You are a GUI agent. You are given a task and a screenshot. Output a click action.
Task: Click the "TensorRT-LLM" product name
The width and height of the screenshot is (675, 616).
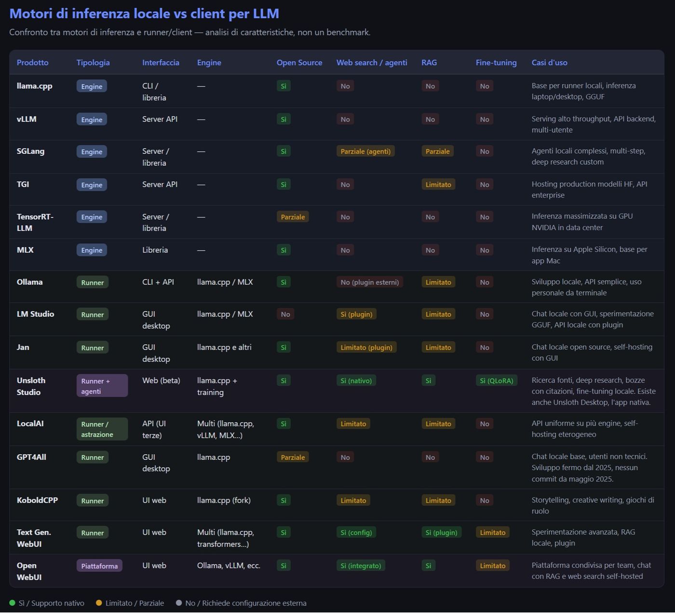35,222
